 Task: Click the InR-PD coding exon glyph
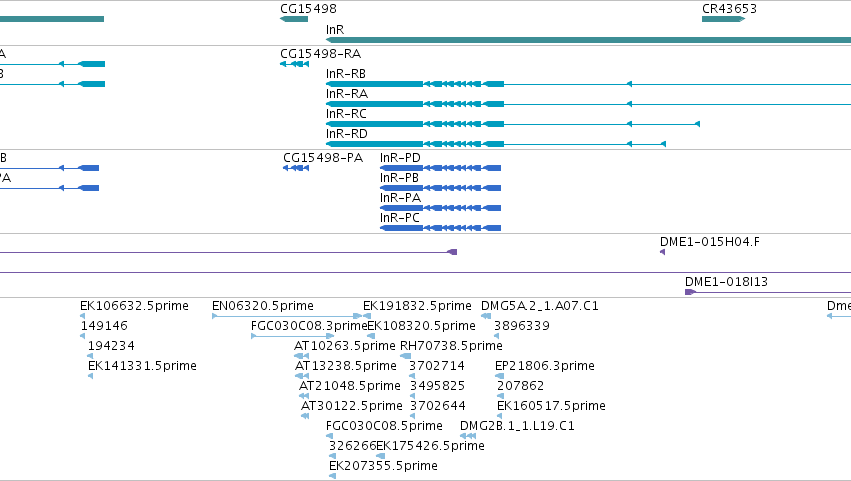[440, 168]
